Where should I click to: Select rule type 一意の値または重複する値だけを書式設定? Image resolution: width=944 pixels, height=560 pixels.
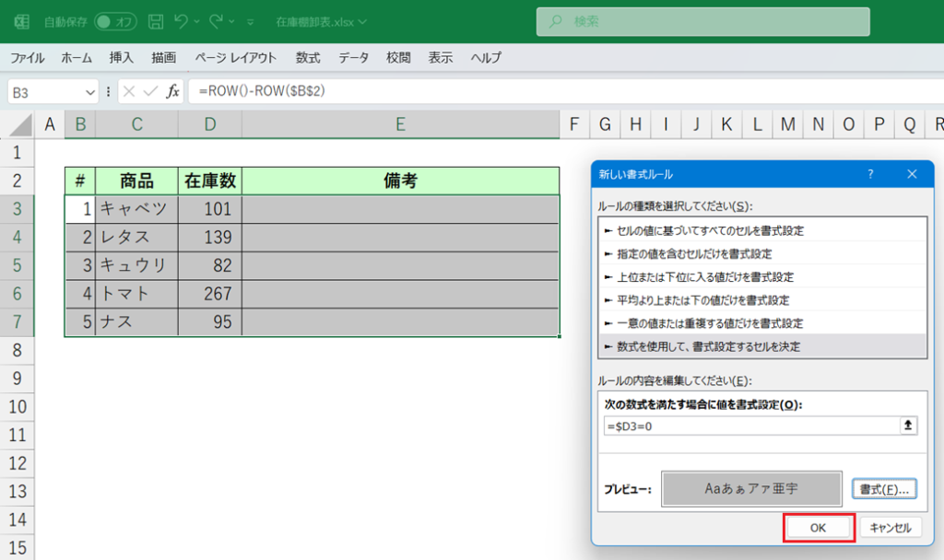[x=762, y=323]
